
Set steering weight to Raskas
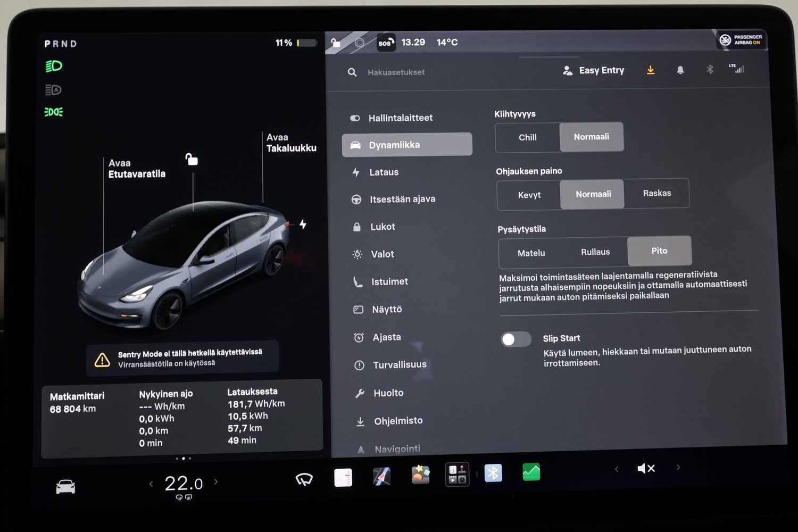[657, 193]
